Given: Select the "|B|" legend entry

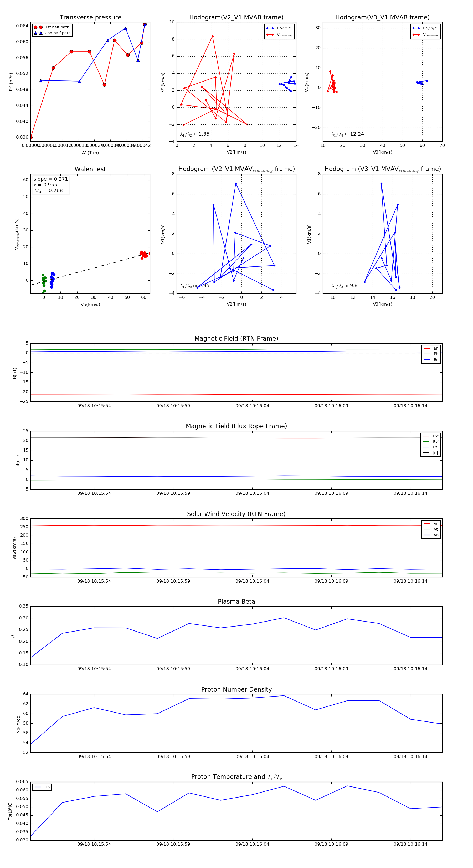Looking at the screenshot, I should pos(431,453).
